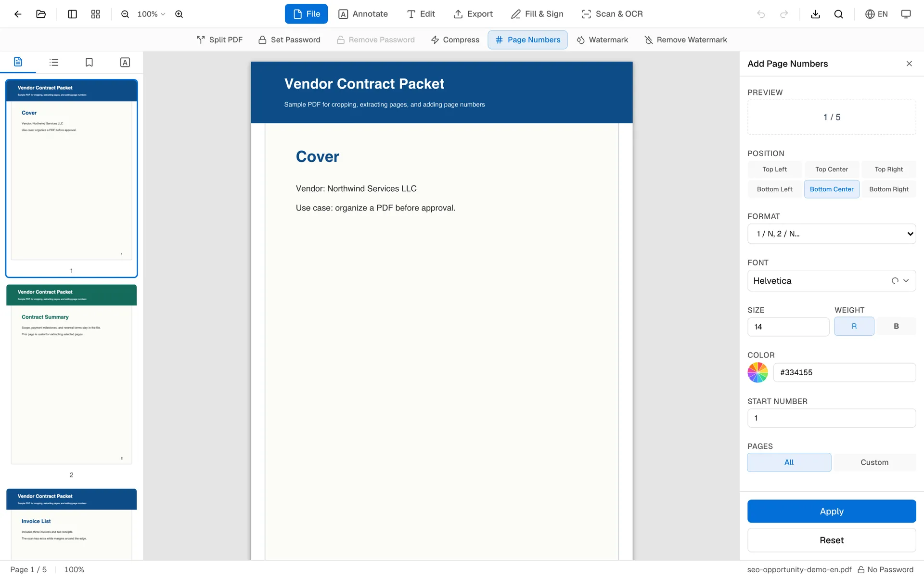Close the Add Page Numbers panel

(909, 64)
